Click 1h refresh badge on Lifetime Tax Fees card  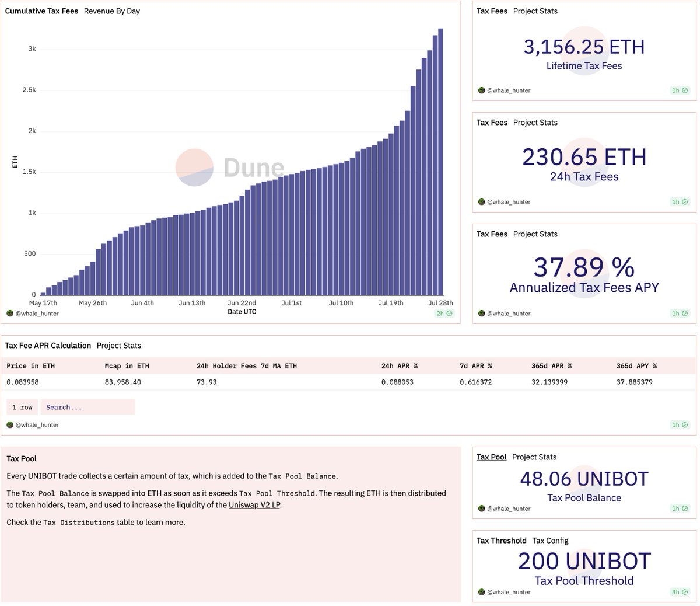coord(680,90)
